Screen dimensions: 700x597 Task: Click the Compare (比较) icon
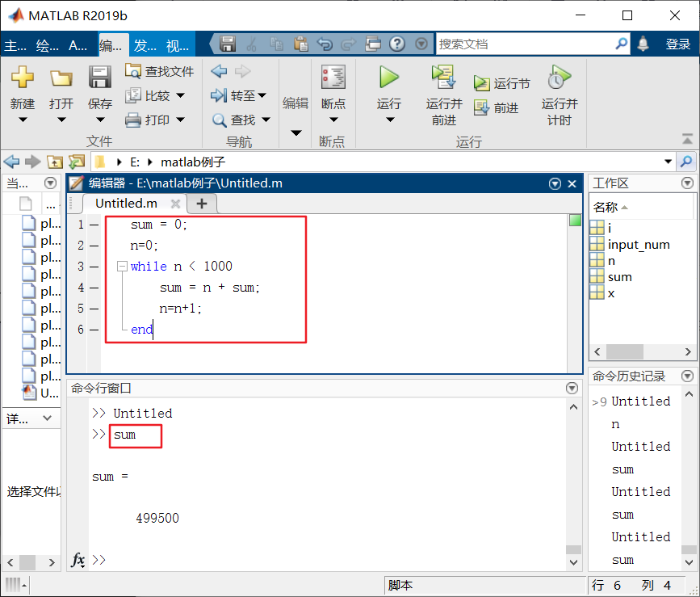pos(133,95)
